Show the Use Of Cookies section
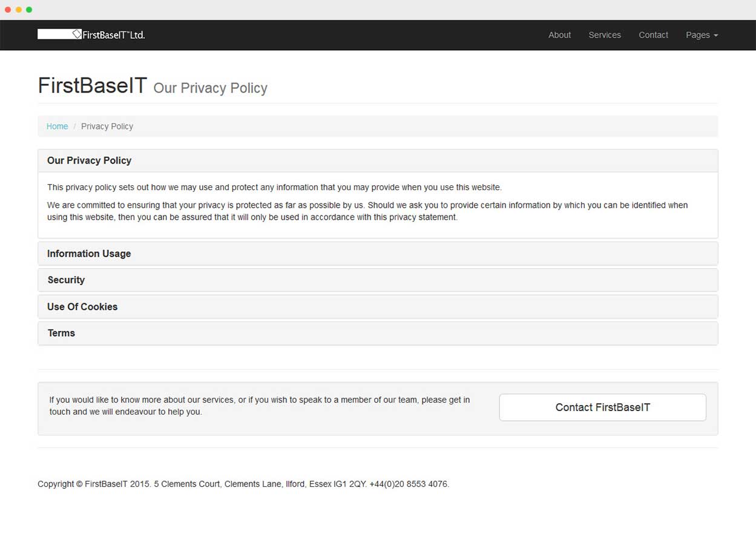The image size is (756, 537). 82,307
